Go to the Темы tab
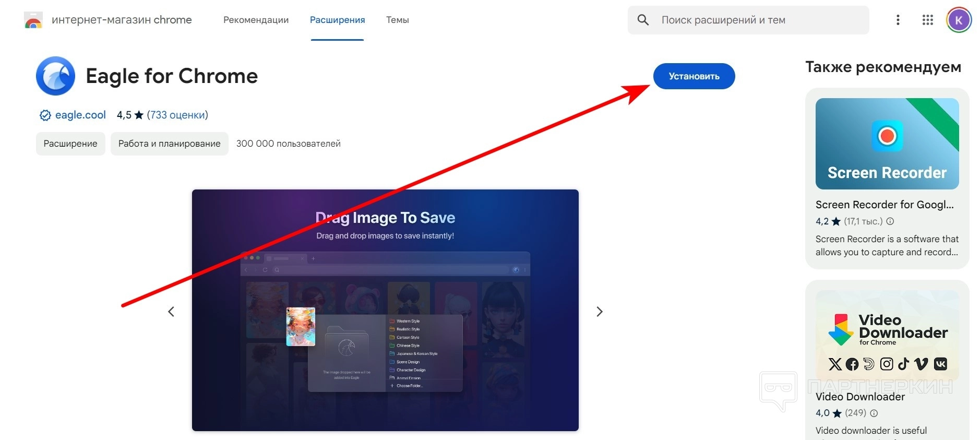980x440 pixels. click(397, 20)
